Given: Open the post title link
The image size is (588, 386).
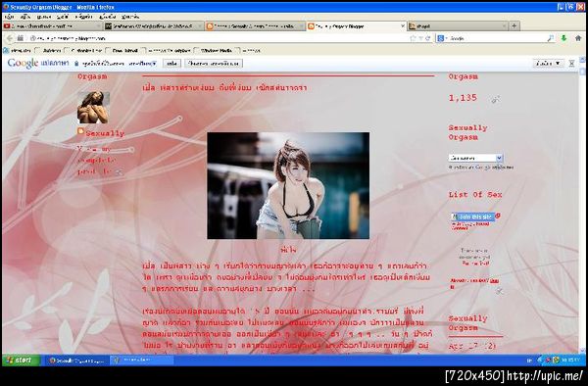Looking at the screenshot, I should point(224,88).
